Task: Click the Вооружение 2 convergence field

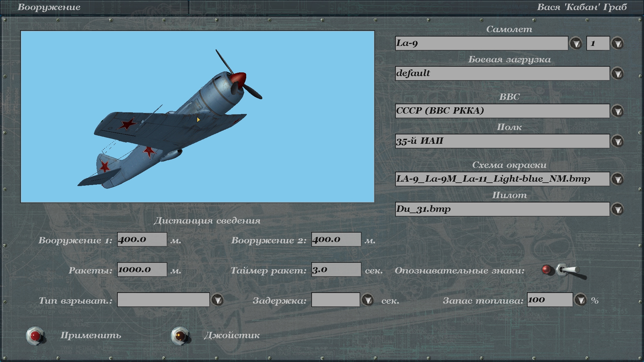Action: pos(336,239)
